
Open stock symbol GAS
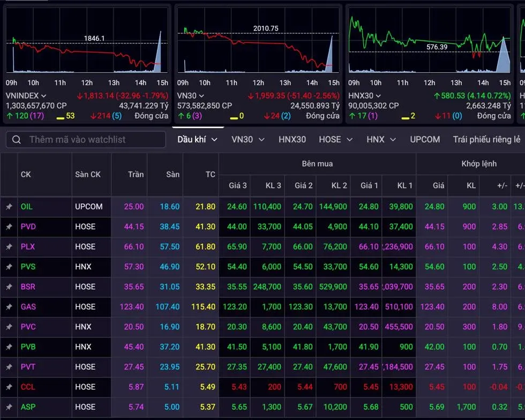pos(28,307)
